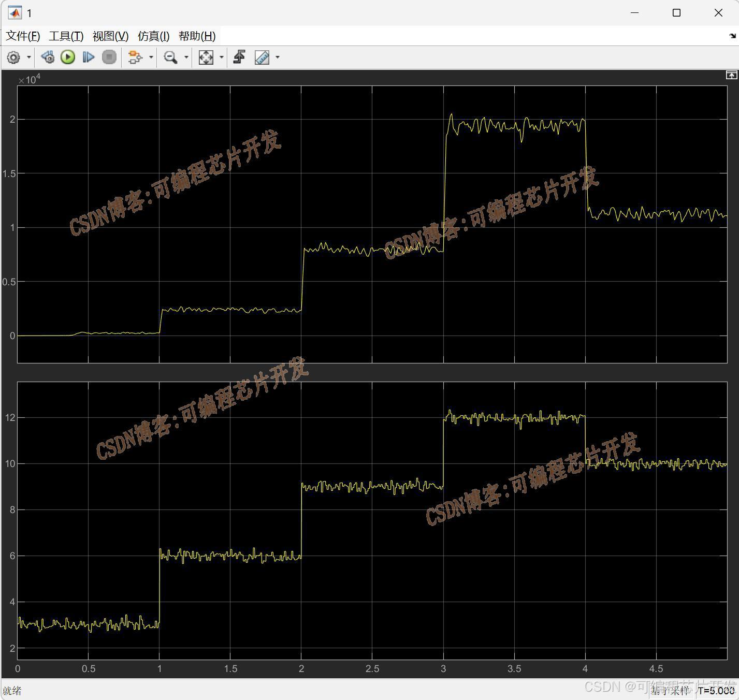Viewport: 739px width, 700px height.
Task: Click the x-axis tick label 4.5
Action: coord(656,668)
